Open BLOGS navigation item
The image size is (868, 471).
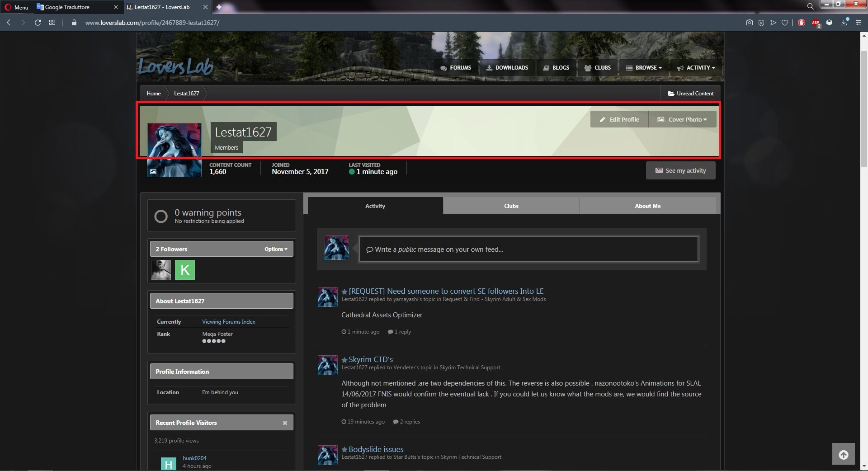556,68
